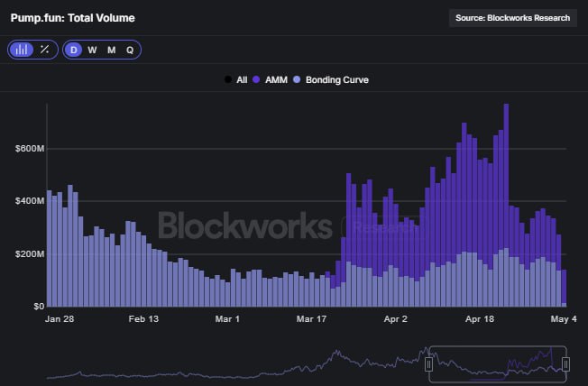This screenshot has height=386, width=588.
Task: Switch to the percentage view icon
Action: pyautogui.click(x=44, y=50)
